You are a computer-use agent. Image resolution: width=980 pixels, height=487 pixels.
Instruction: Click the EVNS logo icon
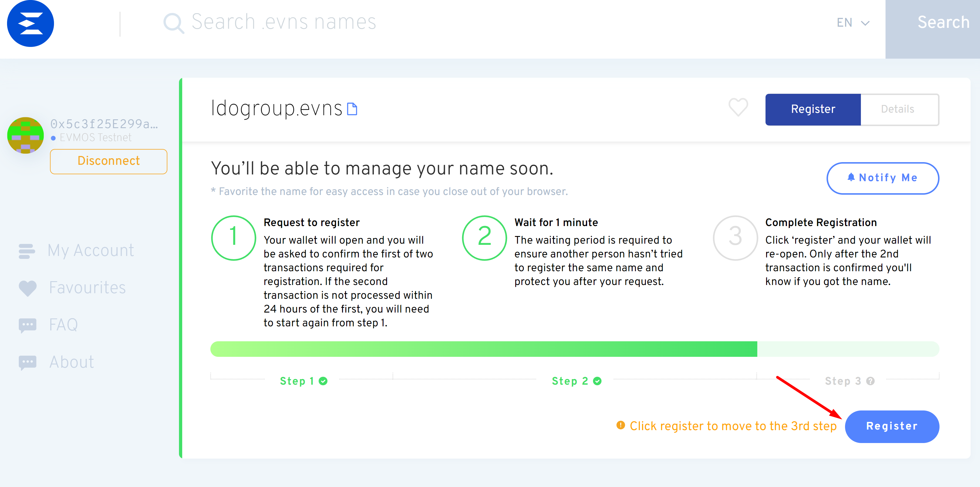coord(31,23)
